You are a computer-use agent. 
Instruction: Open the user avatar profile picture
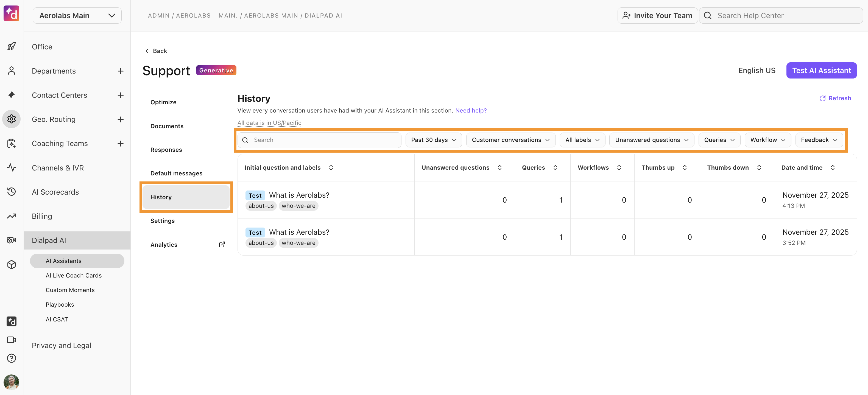coord(12,382)
